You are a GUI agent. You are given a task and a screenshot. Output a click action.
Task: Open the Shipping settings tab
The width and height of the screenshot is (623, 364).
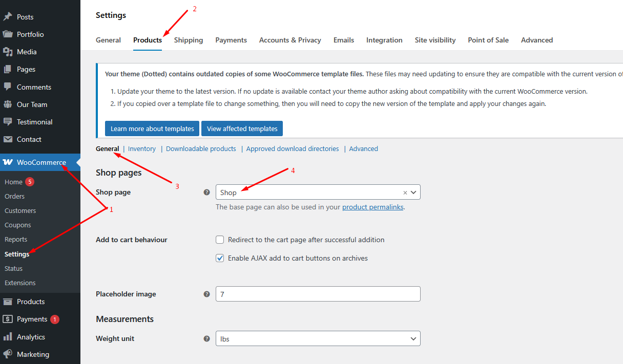189,40
